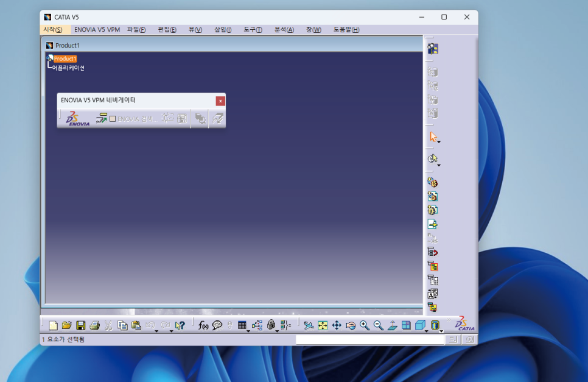Open the Formula f(x) tool
The width and height of the screenshot is (588, 382).
[x=203, y=325]
